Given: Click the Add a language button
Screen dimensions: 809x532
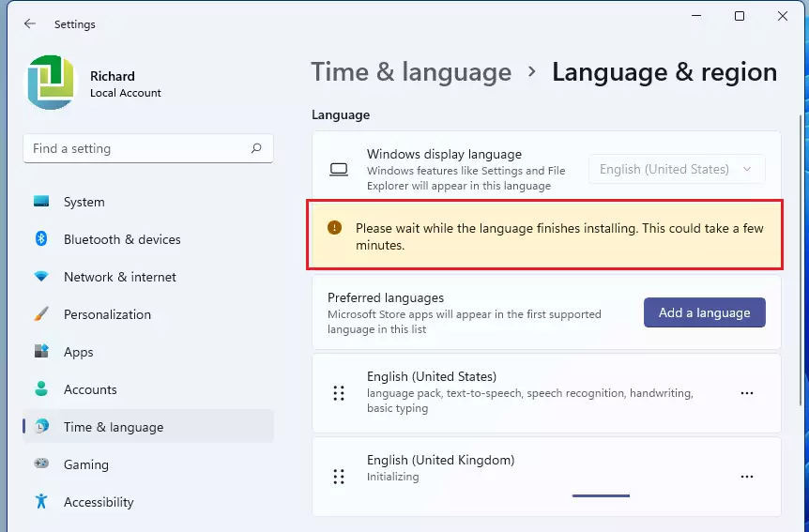Looking at the screenshot, I should click(704, 312).
